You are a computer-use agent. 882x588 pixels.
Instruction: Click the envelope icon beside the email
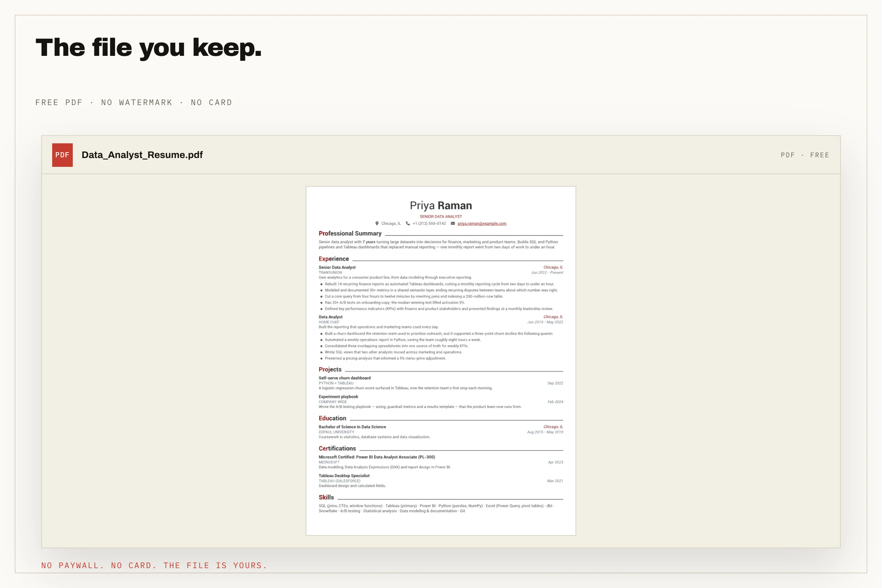pyautogui.click(x=453, y=223)
